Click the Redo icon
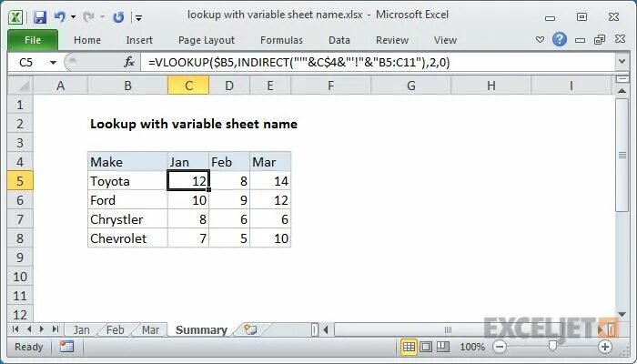The width and height of the screenshot is (637, 364). click(88, 17)
